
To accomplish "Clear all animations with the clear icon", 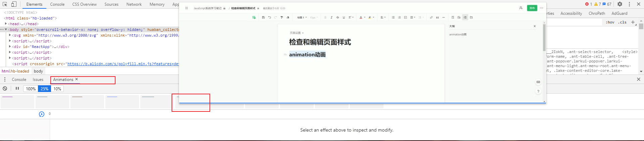I will click(5, 89).
